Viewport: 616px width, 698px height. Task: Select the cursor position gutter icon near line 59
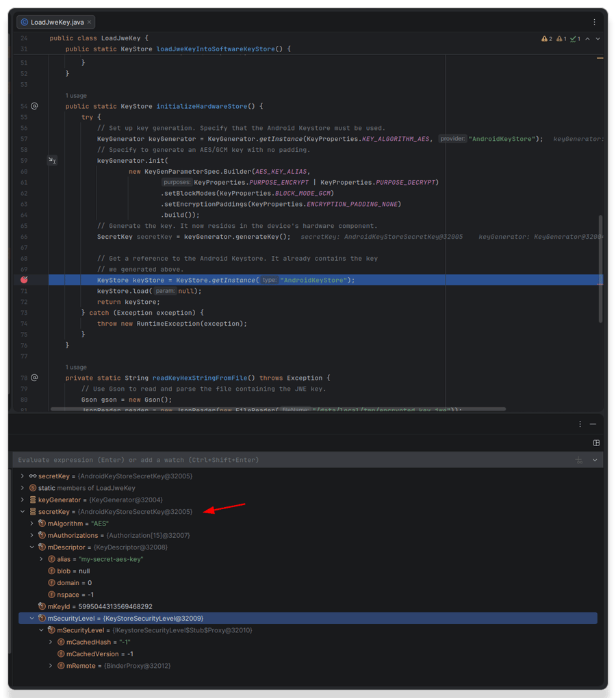point(53,160)
